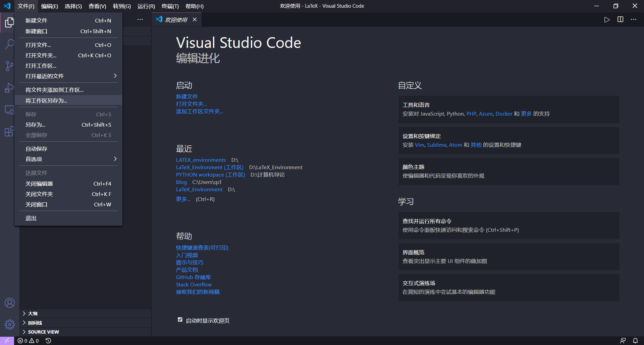The height and width of the screenshot is (345, 644).
Task: Open the Accounts icon at sidebar bottom
Action: 10,302
